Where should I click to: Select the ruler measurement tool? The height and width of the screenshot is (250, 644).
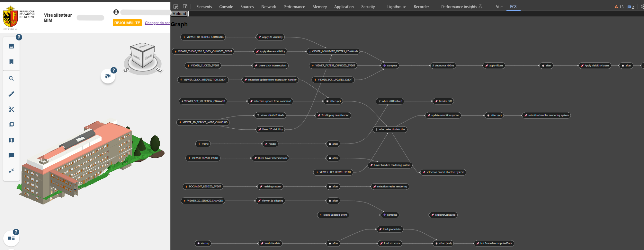[11, 94]
